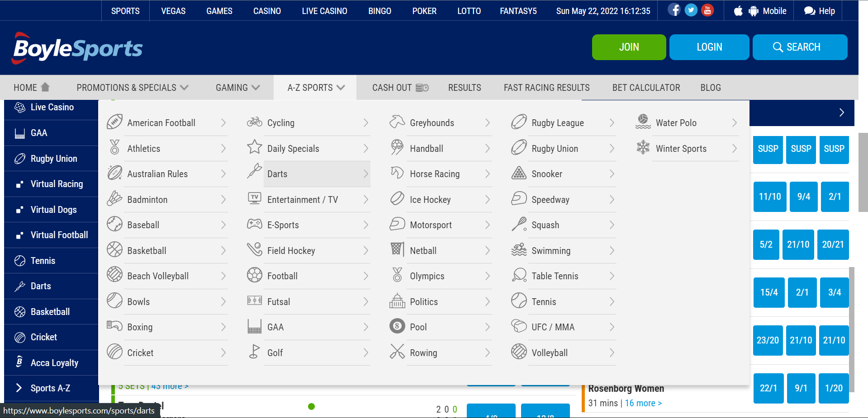Viewport: 868px width, 418px height.
Task: Click the Winter Sports snowflake icon
Action: click(x=643, y=148)
